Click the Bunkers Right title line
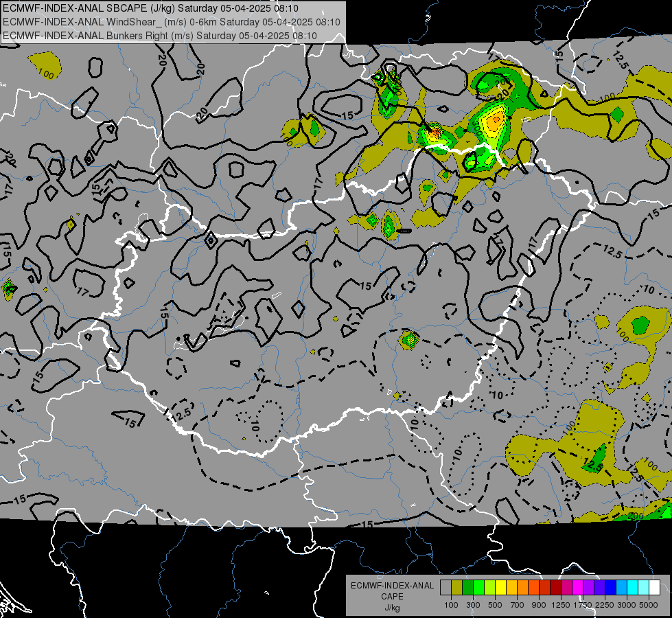The image size is (672, 618). (160, 36)
